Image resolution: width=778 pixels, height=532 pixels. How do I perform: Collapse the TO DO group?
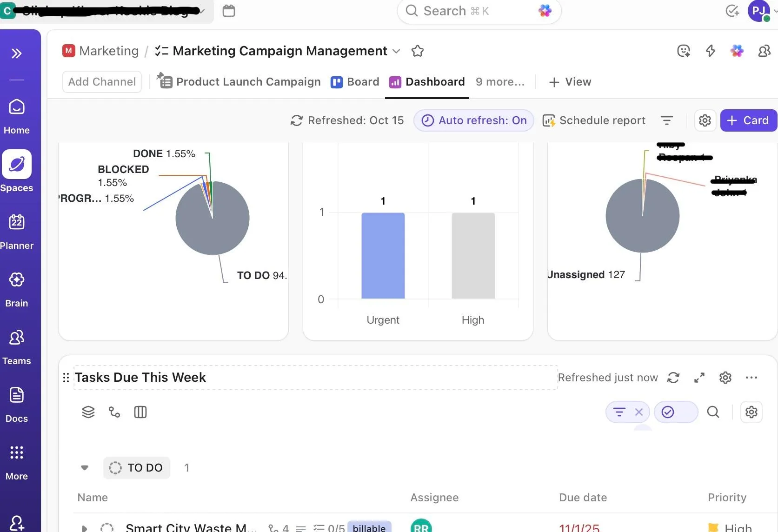coord(85,468)
